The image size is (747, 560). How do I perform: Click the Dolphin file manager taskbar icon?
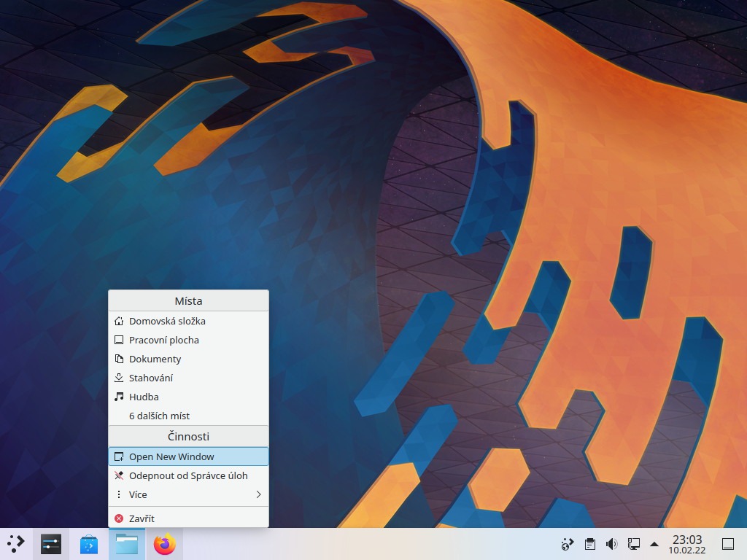tap(127, 544)
